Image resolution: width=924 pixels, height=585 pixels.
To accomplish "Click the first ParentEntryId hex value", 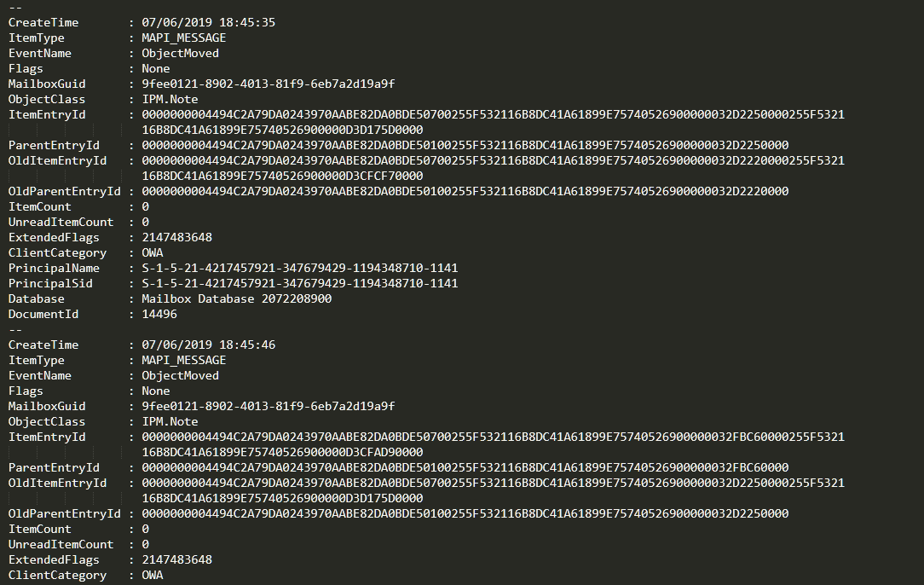I will click(465, 145).
